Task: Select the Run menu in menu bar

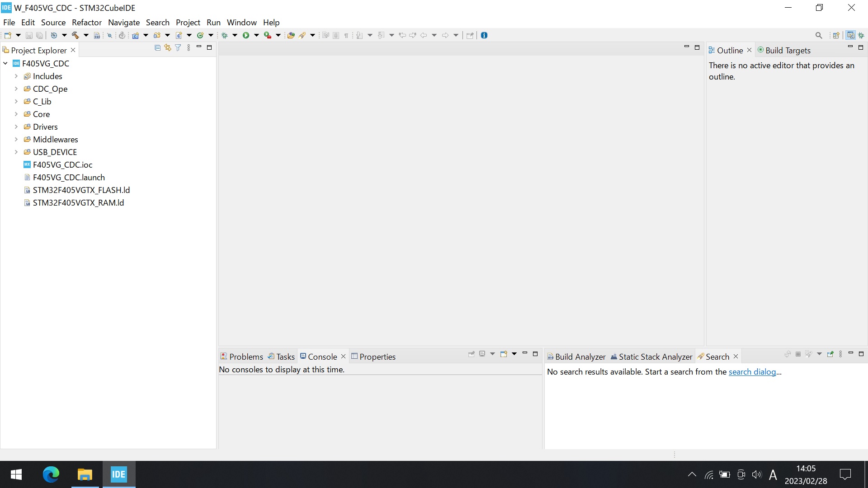Action: point(213,22)
